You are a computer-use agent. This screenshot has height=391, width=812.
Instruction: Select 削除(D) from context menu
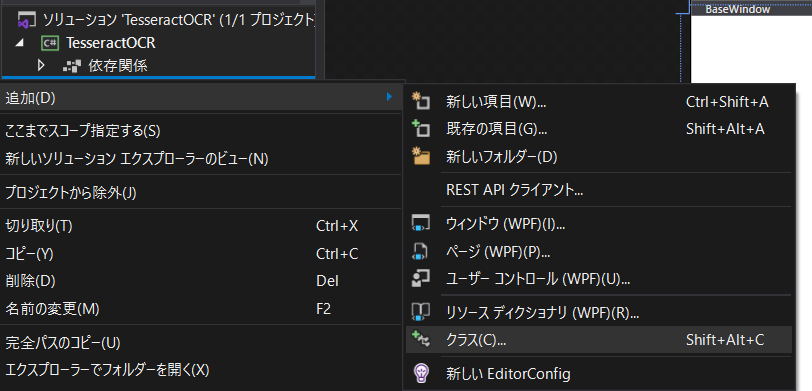pyautogui.click(x=201, y=281)
